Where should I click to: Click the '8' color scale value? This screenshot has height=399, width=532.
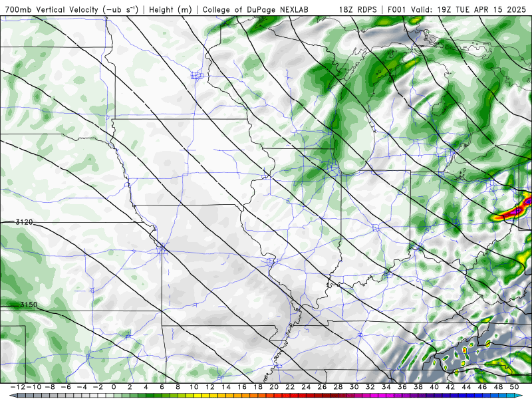178,387
